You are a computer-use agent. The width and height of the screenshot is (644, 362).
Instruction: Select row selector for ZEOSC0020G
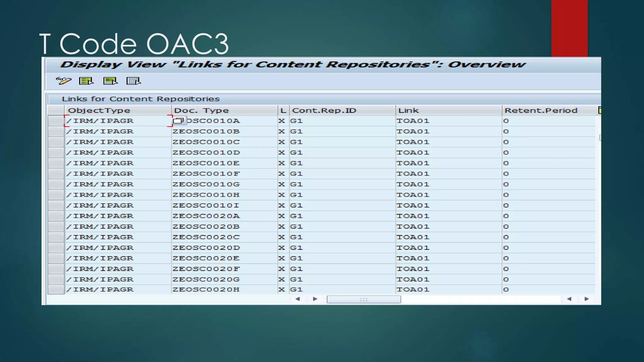pyautogui.click(x=56, y=279)
